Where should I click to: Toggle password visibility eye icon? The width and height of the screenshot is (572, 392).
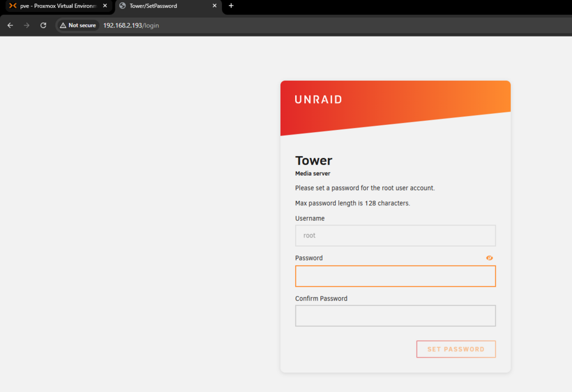(490, 258)
